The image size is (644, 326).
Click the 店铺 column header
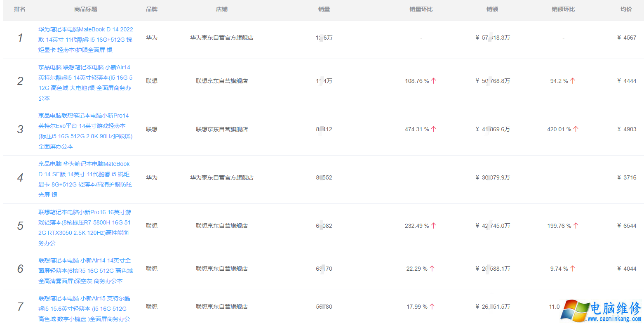click(222, 9)
